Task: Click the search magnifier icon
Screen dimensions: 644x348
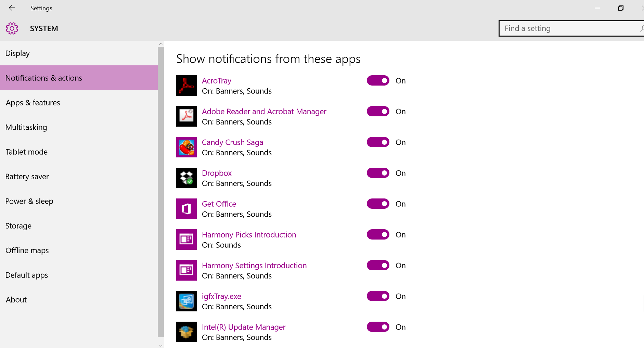Action: click(x=642, y=28)
